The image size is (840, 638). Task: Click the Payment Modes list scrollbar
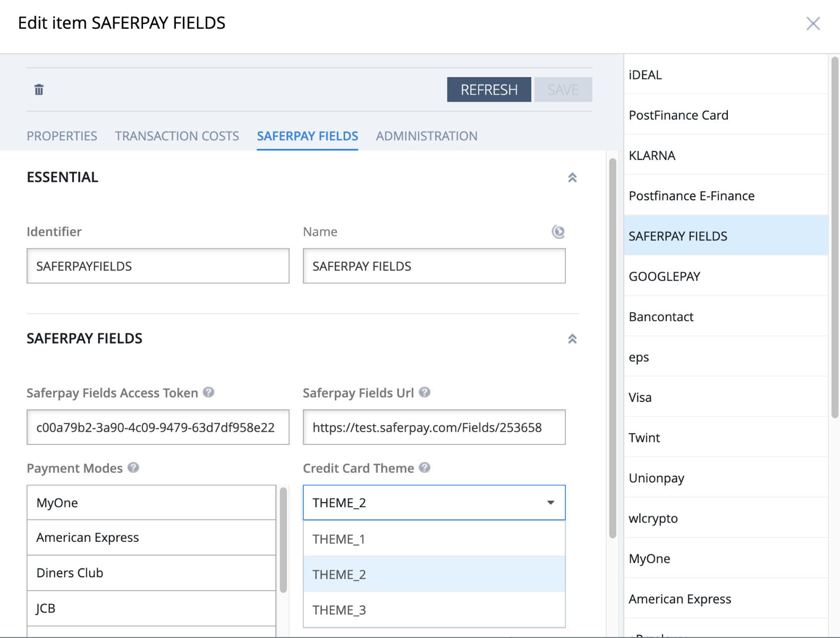[283, 540]
